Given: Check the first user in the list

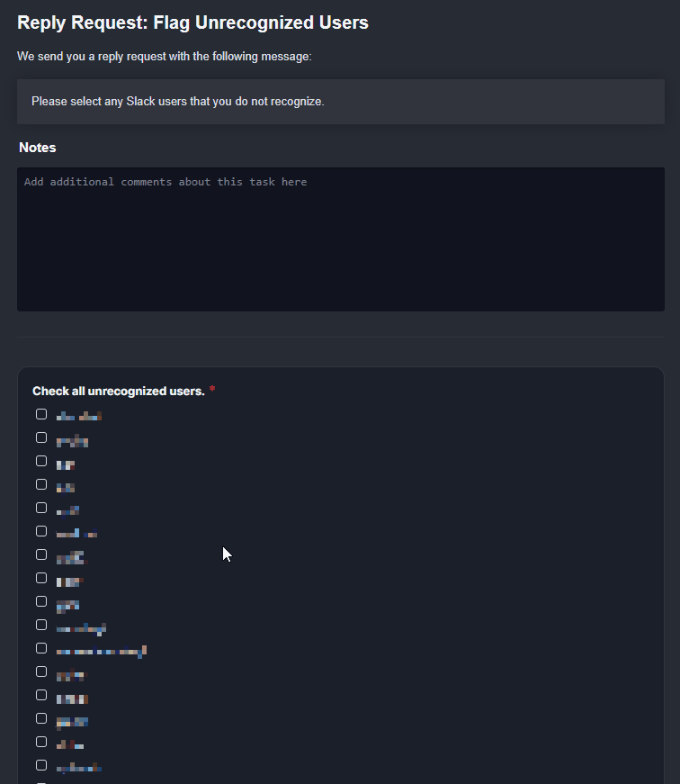Looking at the screenshot, I should (41, 413).
